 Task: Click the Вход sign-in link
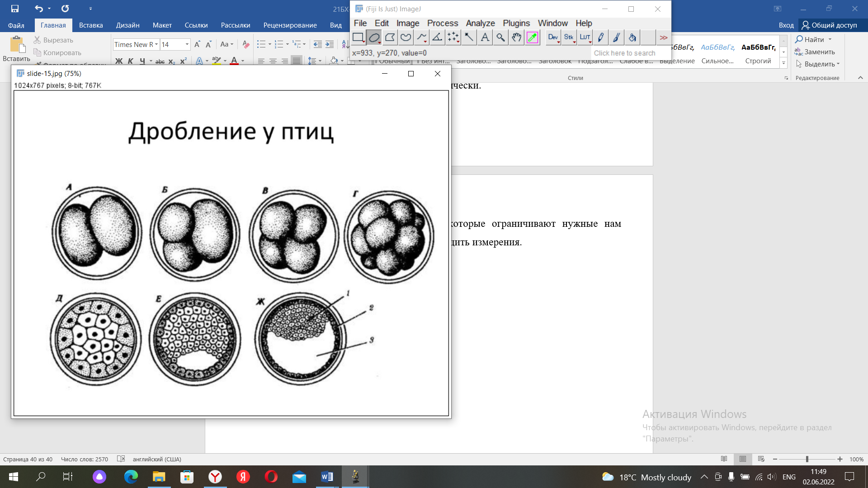pos(786,25)
